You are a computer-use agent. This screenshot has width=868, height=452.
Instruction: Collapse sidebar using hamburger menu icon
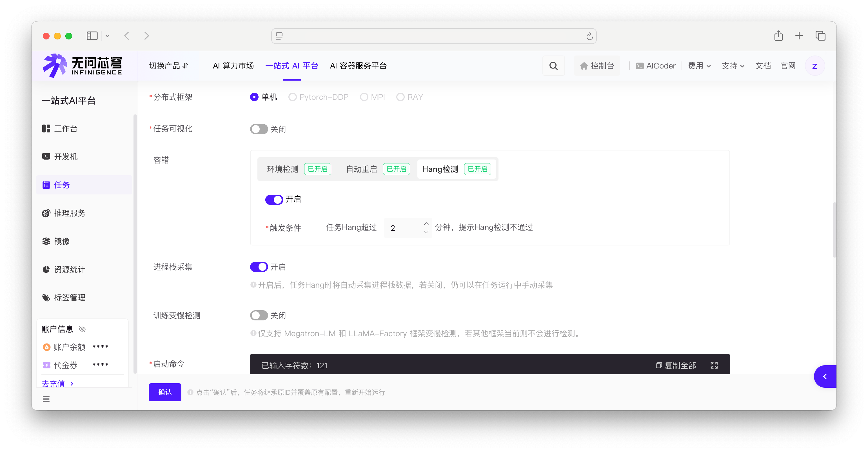tap(46, 399)
